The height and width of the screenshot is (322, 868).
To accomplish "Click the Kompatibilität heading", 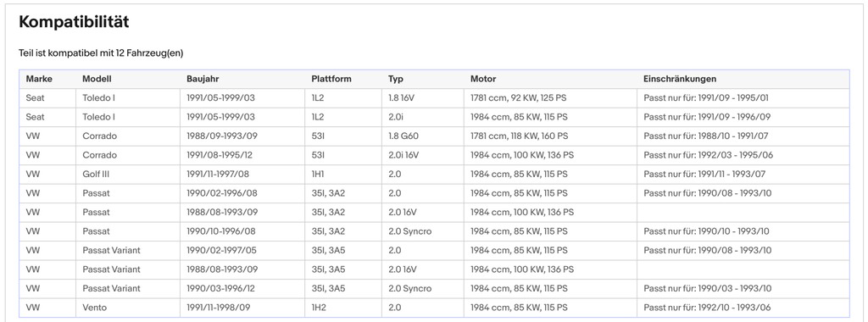I will click(74, 22).
